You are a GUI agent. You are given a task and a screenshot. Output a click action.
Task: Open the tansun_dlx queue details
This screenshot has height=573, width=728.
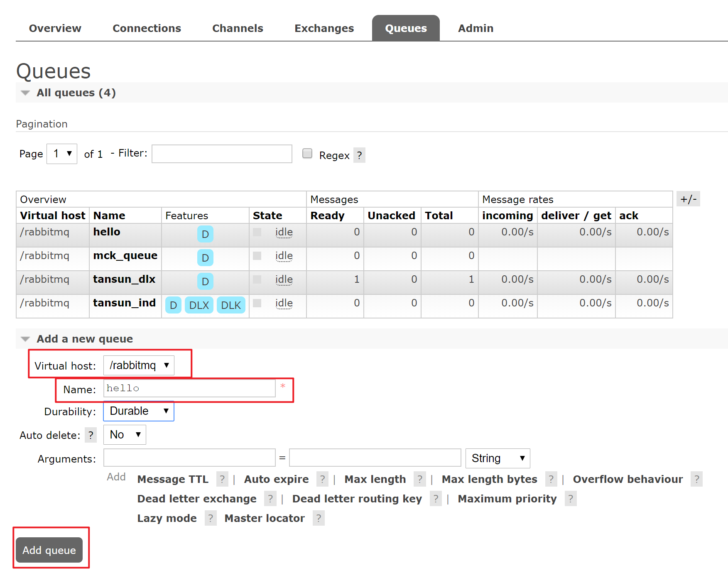tap(124, 279)
